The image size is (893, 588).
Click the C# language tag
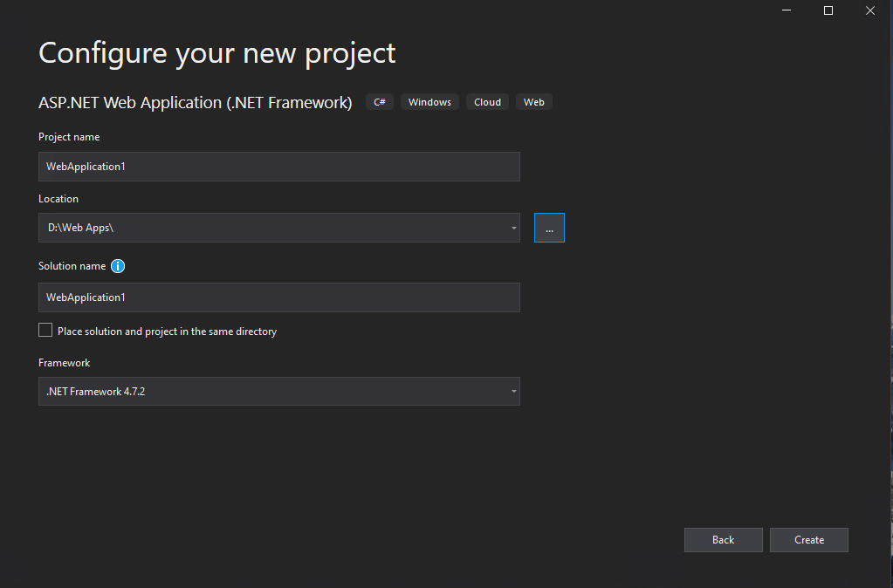pyautogui.click(x=380, y=102)
